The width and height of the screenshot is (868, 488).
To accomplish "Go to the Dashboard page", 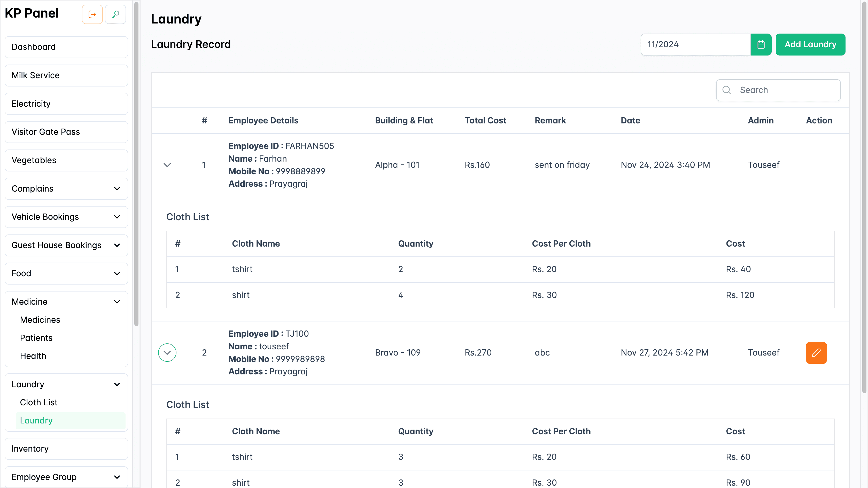I will tap(66, 47).
